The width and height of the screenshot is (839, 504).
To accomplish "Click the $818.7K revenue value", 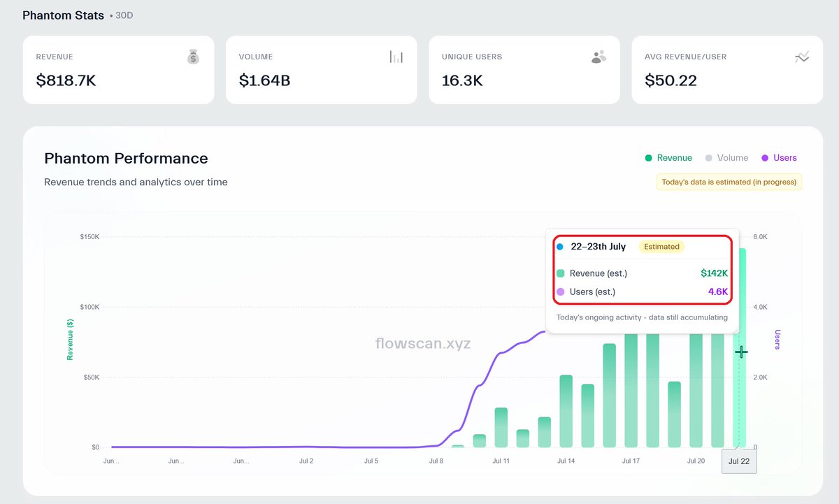I will click(x=66, y=81).
